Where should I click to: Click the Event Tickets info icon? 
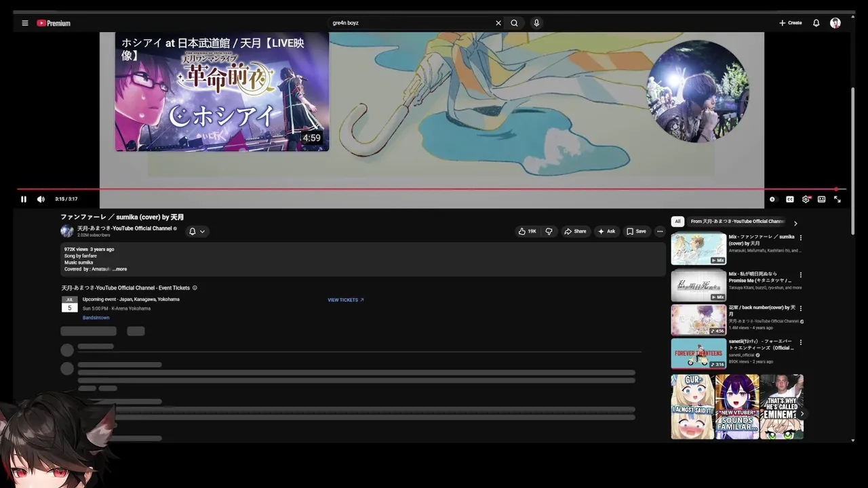[x=195, y=288]
